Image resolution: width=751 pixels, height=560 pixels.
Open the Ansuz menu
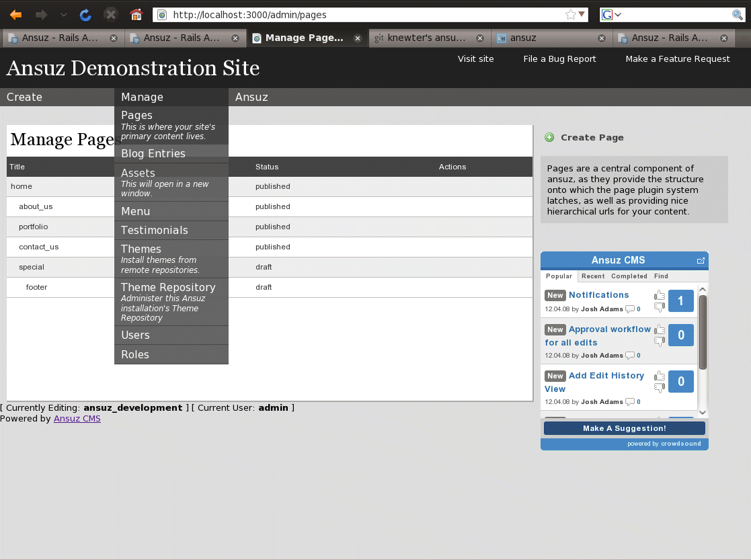[x=251, y=97]
